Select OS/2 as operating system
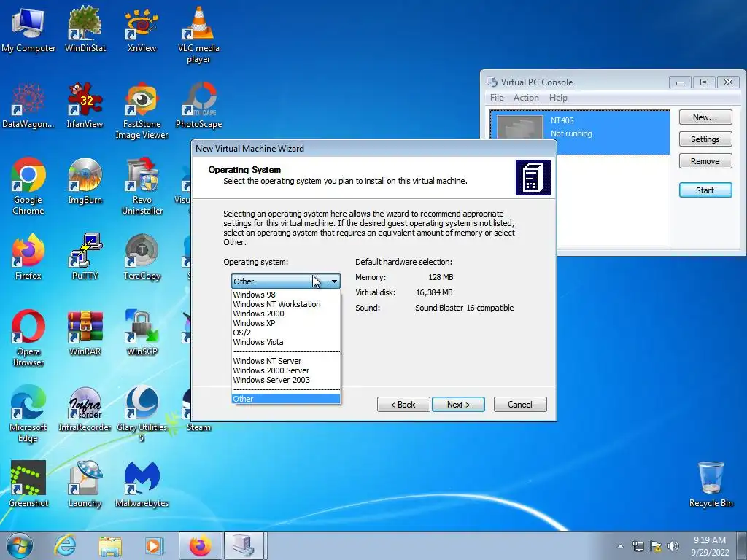This screenshot has width=747, height=560. coord(286,332)
